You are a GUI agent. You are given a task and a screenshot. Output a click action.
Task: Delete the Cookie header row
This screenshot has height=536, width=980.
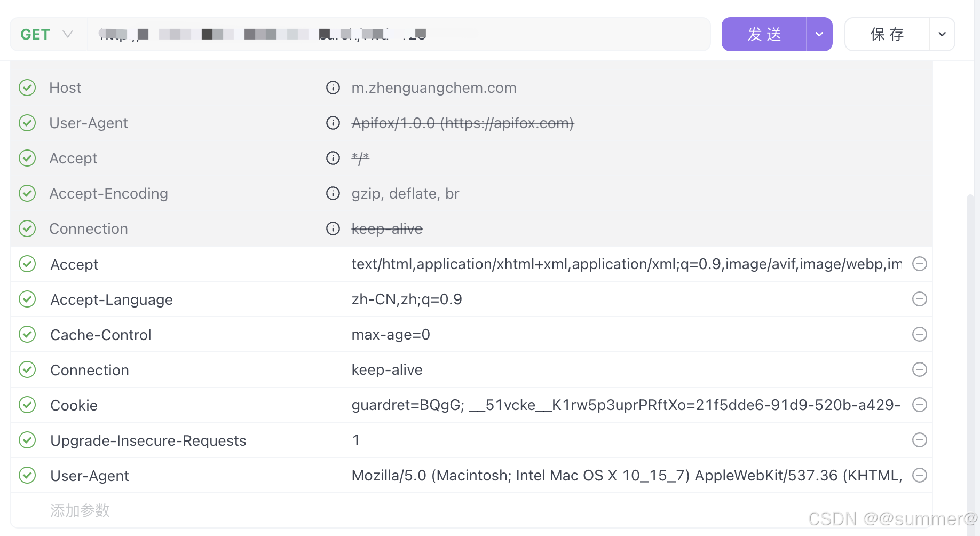coord(919,405)
